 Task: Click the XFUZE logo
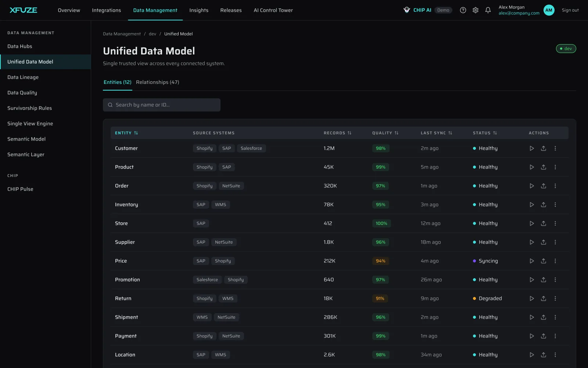[24, 10]
